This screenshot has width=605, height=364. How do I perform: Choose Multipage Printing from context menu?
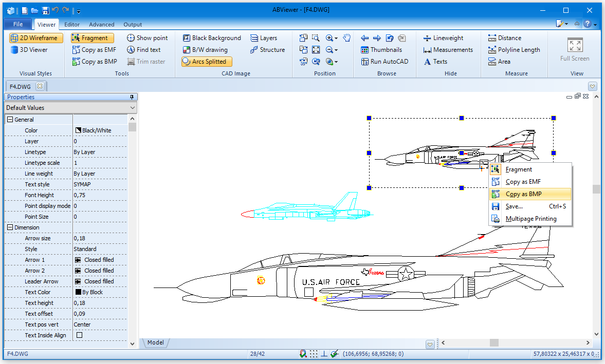530,218
